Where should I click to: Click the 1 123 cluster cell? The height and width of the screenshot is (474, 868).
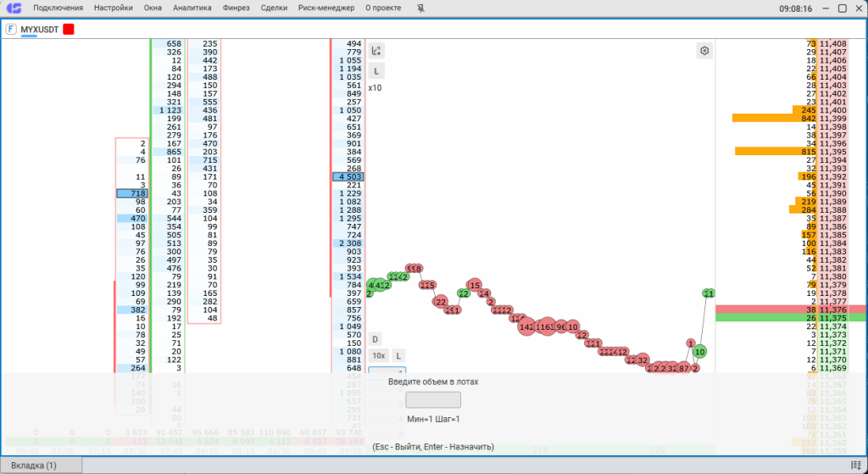point(169,110)
